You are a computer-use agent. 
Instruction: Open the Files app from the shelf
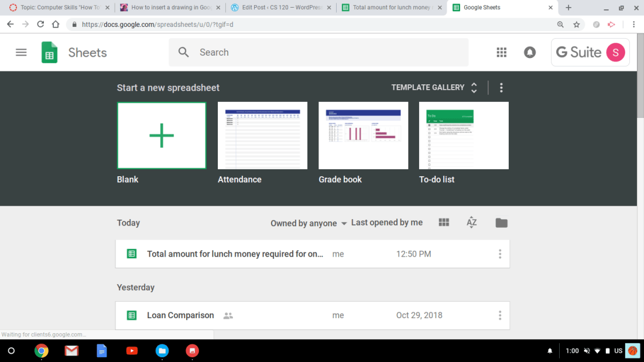(162, 350)
